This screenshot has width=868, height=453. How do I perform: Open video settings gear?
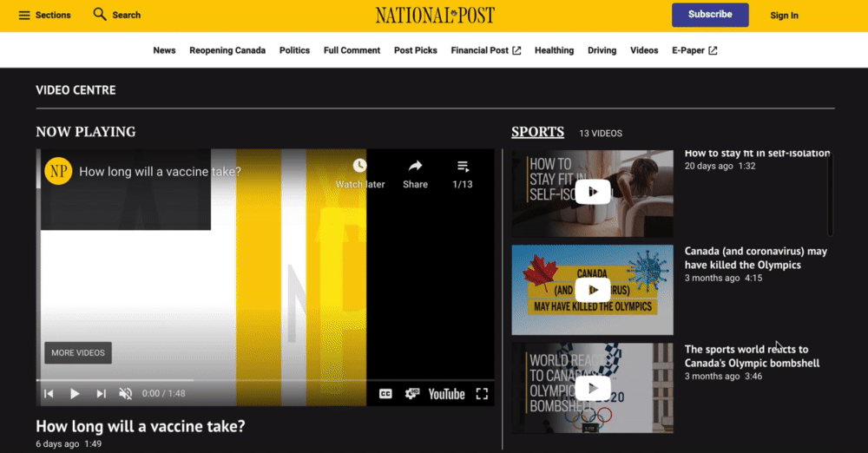pyautogui.click(x=411, y=394)
